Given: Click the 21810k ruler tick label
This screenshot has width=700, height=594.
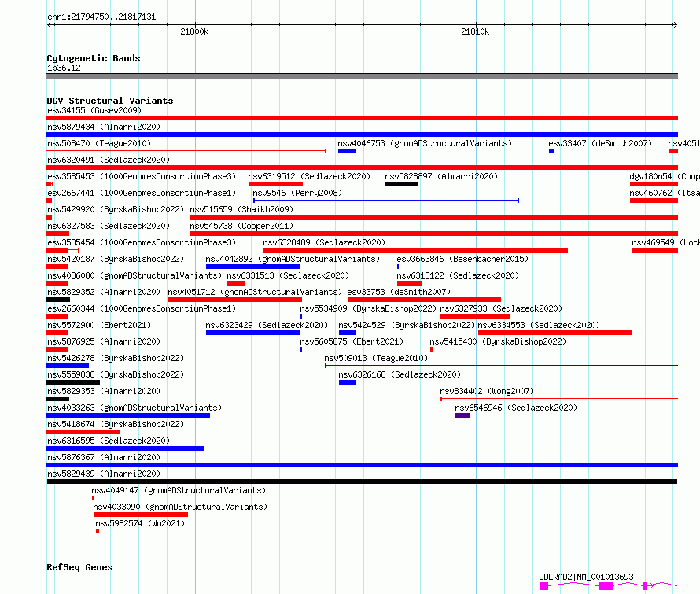Looking at the screenshot, I should click(x=475, y=31).
